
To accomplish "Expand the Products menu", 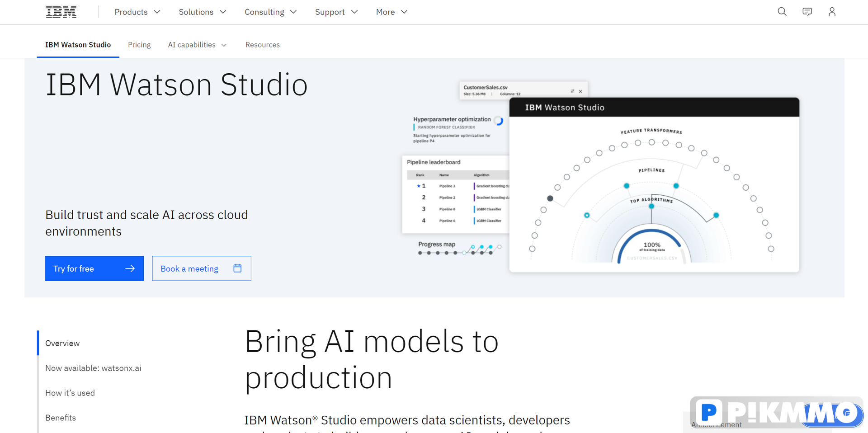I will [137, 12].
